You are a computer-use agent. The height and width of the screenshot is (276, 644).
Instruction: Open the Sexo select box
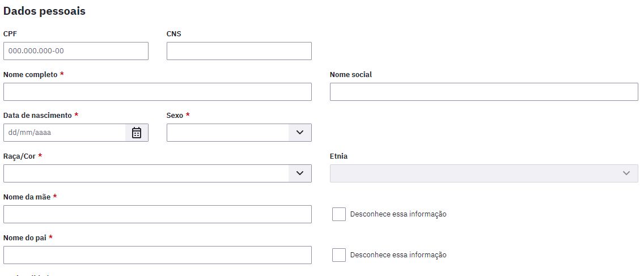coord(239,133)
